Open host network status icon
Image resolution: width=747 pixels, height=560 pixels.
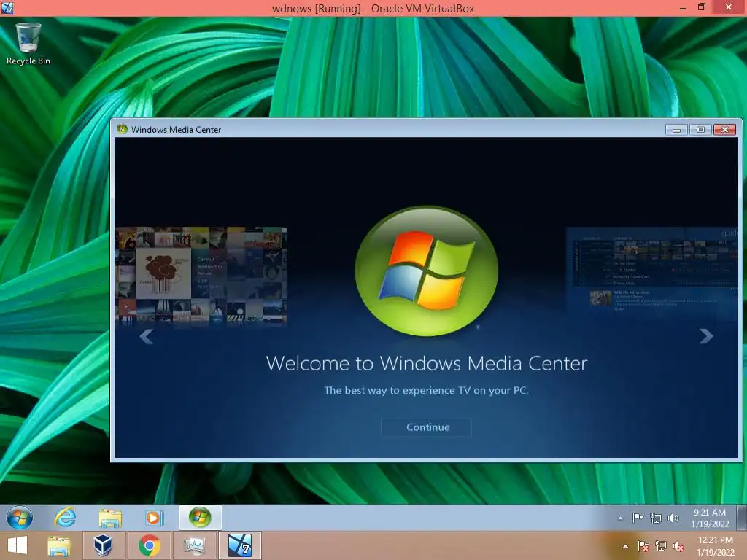click(x=661, y=546)
